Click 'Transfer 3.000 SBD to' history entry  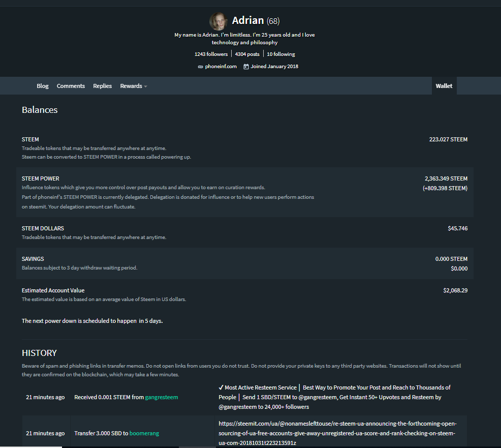(101, 433)
